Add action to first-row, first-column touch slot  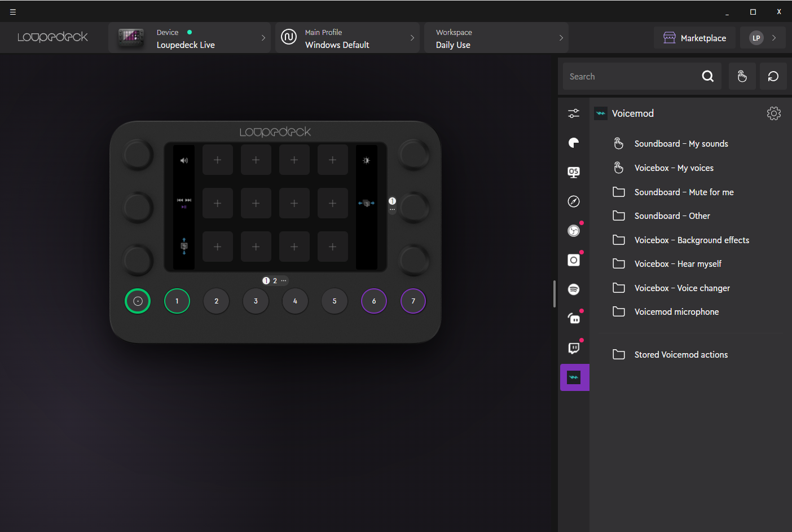pos(218,160)
